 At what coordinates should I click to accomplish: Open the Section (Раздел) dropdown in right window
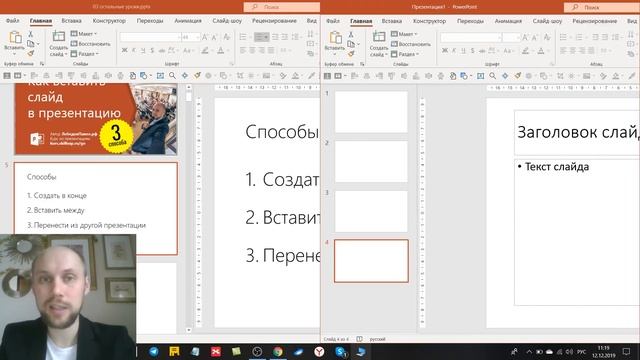click(x=405, y=54)
